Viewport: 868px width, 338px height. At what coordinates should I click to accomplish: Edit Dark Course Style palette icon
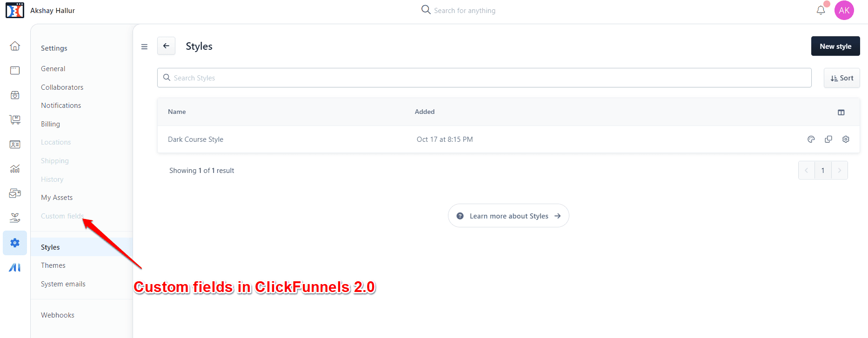811,139
